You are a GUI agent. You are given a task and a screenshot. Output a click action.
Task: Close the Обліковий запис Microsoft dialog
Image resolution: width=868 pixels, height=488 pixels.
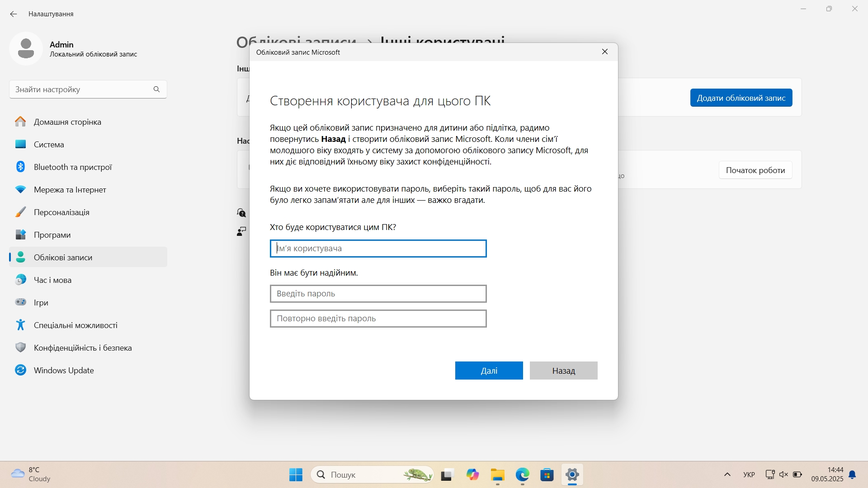604,52
